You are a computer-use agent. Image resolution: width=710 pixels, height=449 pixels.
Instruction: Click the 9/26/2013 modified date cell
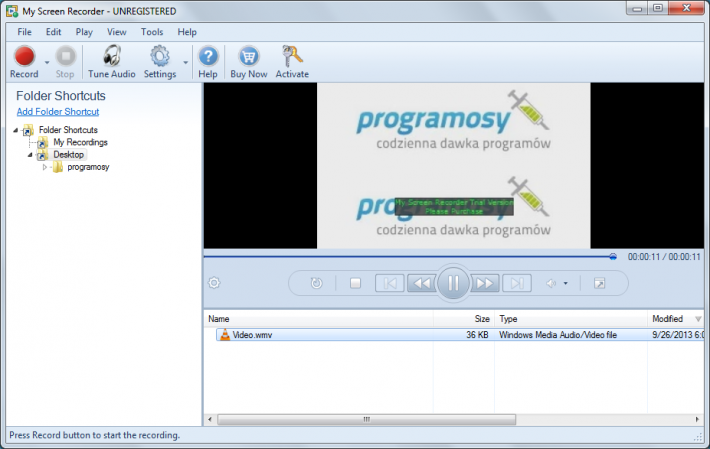pos(678,335)
